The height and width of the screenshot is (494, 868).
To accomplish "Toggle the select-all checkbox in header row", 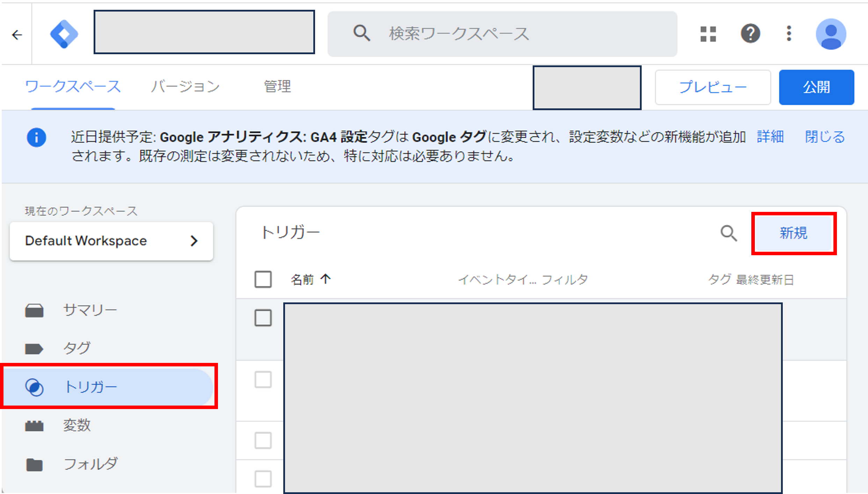I will (263, 279).
